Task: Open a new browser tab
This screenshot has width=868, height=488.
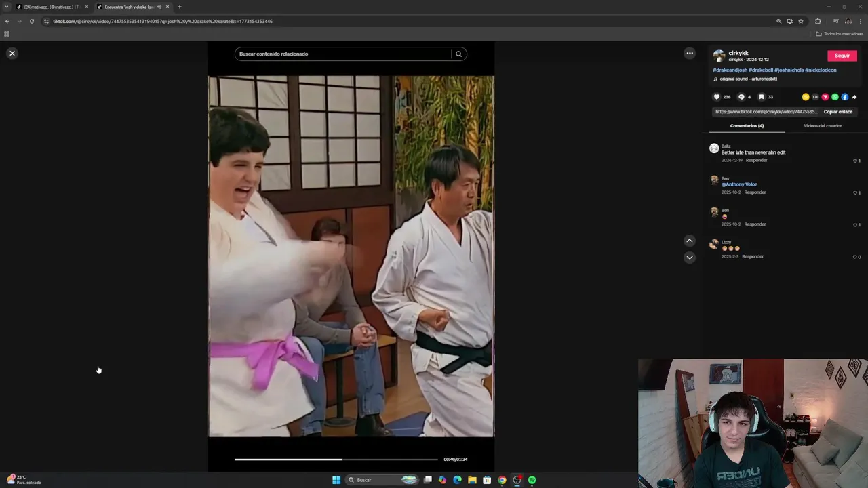Action: (x=180, y=7)
